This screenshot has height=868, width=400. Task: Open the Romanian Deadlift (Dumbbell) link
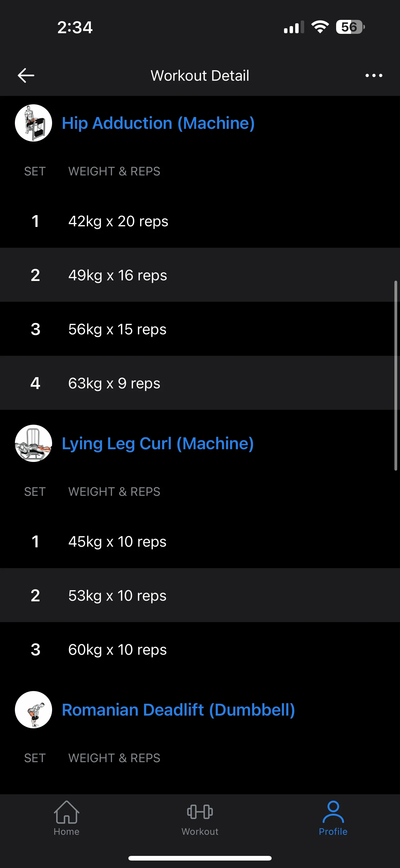click(x=179, y=710)
